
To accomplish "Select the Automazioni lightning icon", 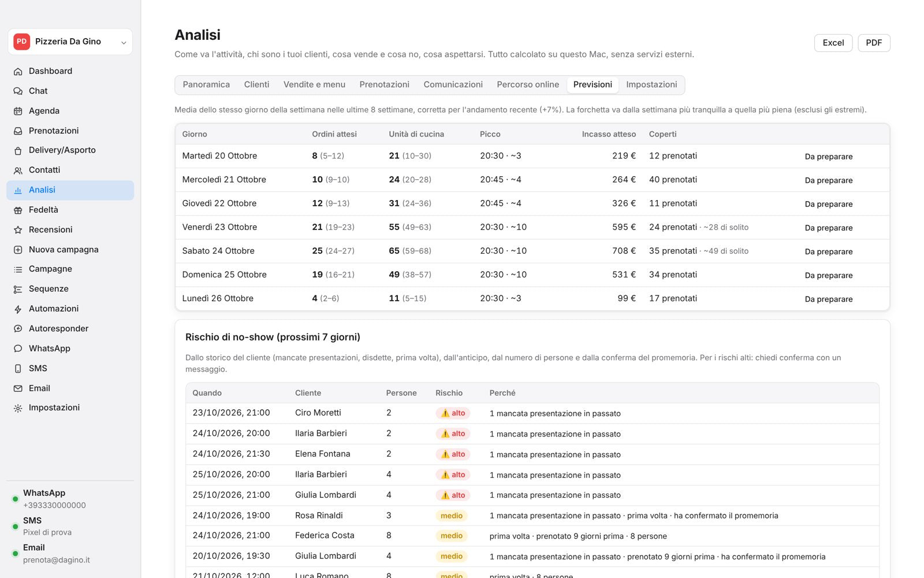I will tap(18, 309).
